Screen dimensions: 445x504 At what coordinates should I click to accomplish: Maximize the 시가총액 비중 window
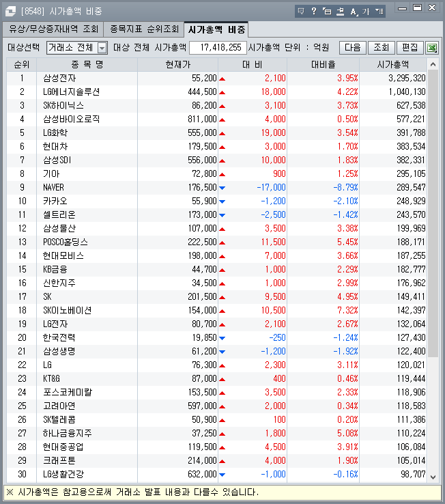pos(418,8)
